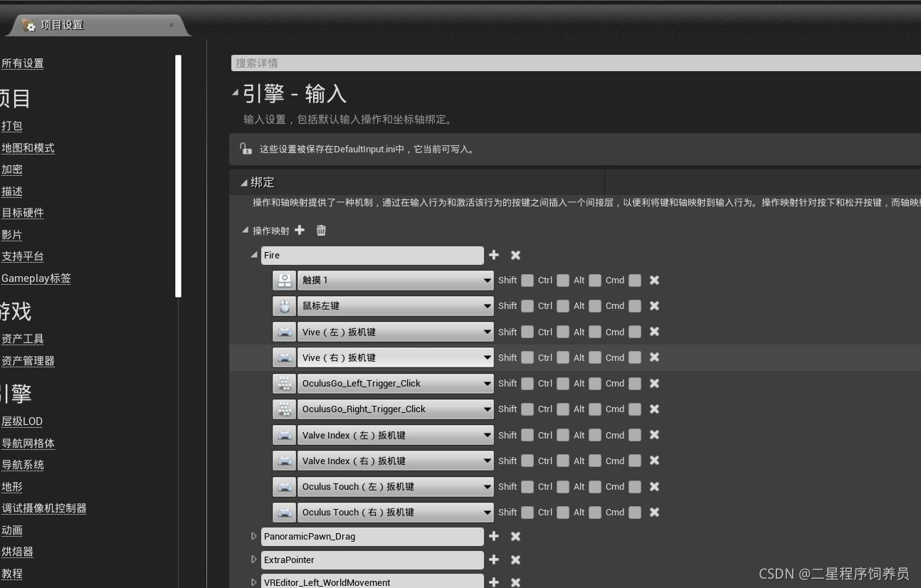Image resolution: width=921 pixels, height=588 pixels.
Task: Click the 所有设置 link
Action: click(x=22, y=63)
